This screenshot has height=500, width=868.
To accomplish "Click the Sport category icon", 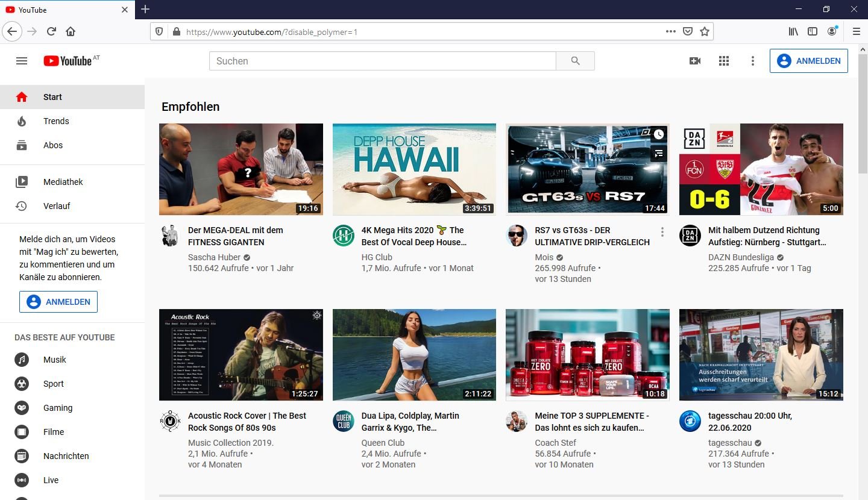I will pyautogui.click(x=22, y=384).
